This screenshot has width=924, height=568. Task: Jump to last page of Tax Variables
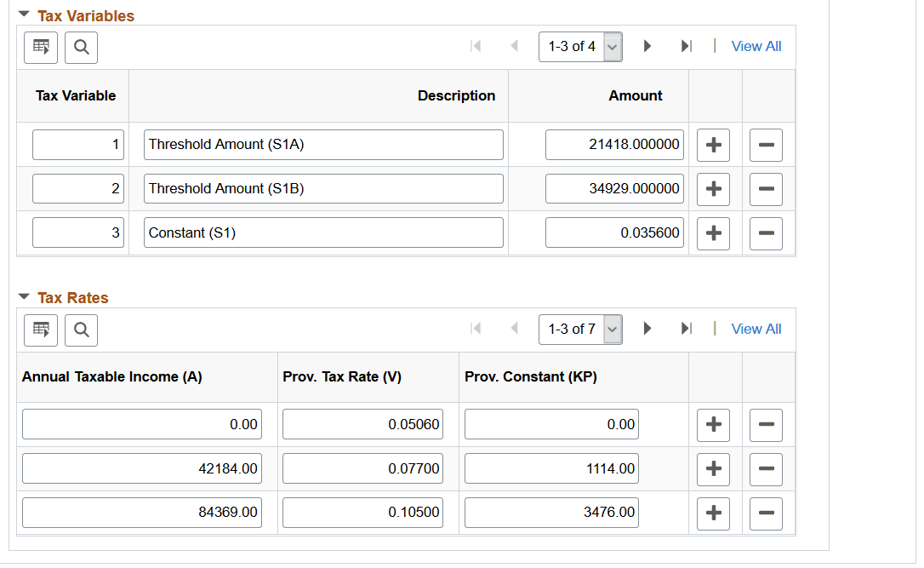click(x=687, y=46)
